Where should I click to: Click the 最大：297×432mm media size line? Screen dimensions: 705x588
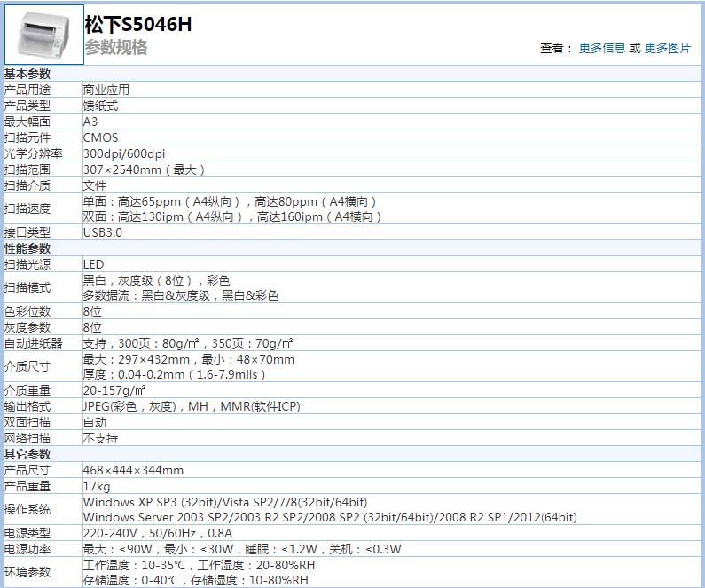189,359
